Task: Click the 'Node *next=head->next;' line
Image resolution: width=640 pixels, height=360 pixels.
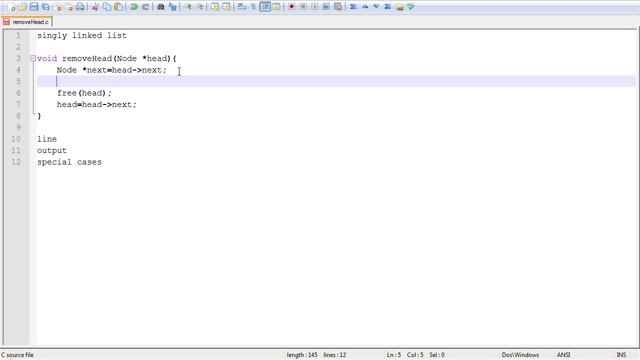Action: click(x=112, y=70)
